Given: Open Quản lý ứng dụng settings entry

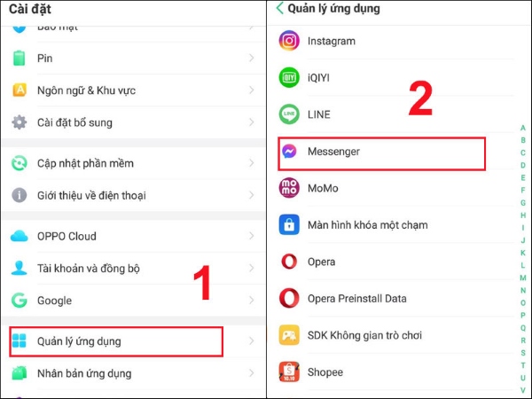Looking at the screenshot, I should point(116,341).
